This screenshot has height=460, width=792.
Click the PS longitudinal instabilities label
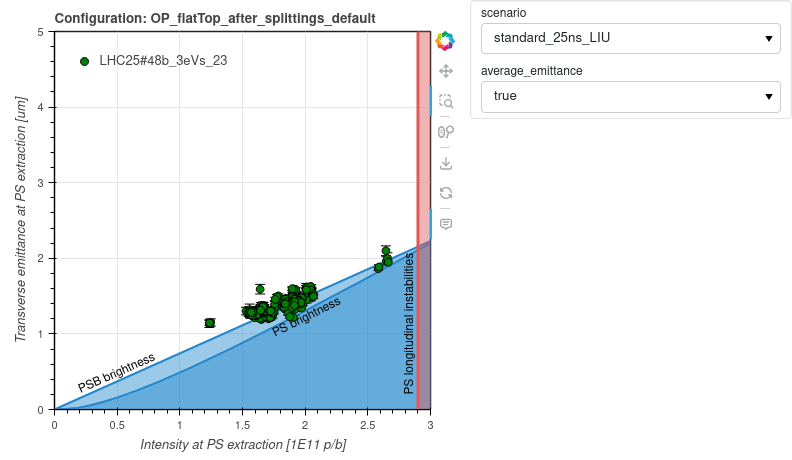pos(409,322)
